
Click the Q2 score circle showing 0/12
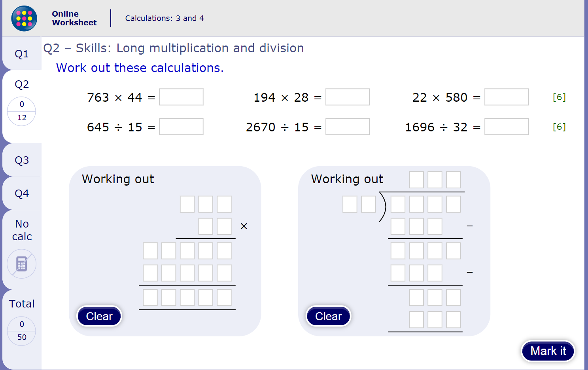click(x=21, y=111)
